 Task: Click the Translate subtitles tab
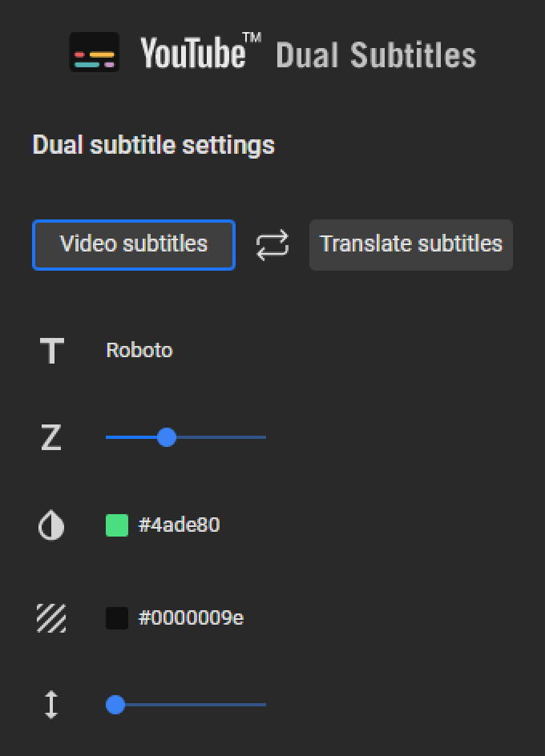point(410,244)
